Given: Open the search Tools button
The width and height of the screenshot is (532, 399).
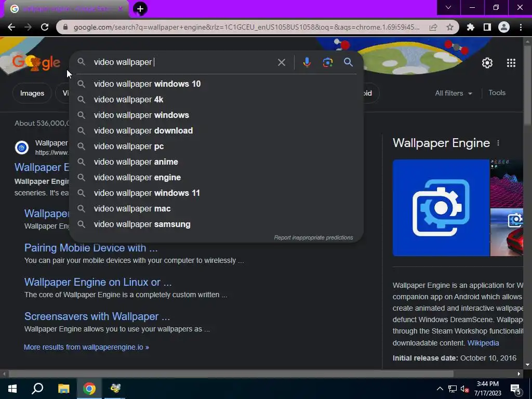Looking at the screenshot, I should coord(497,93).
